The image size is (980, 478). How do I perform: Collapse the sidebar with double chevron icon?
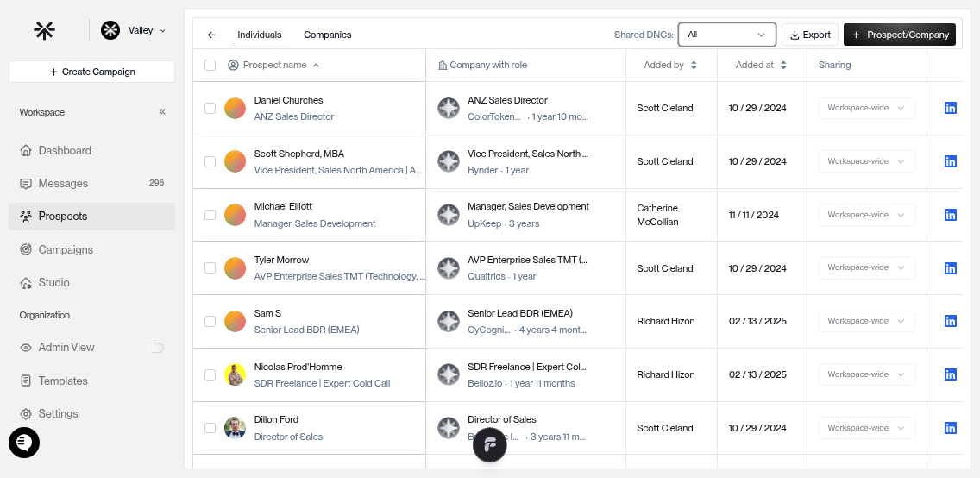tap(162, 112)
